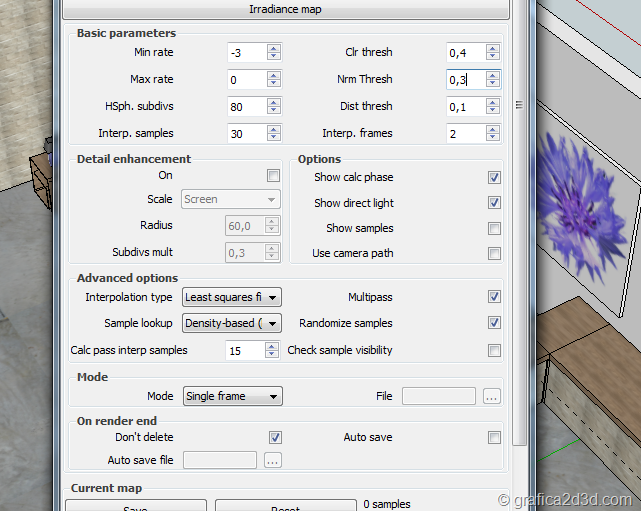Click browse button for Auto save file
Image resolution: width=641 pixels, height=511 pixels.
coord(272,460)
